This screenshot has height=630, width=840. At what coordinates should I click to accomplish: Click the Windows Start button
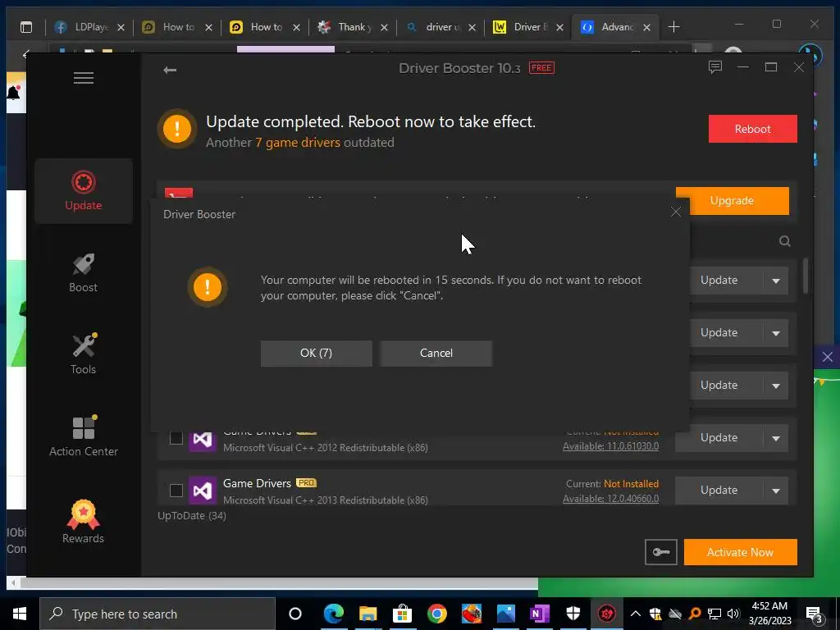tap(20, 614)
